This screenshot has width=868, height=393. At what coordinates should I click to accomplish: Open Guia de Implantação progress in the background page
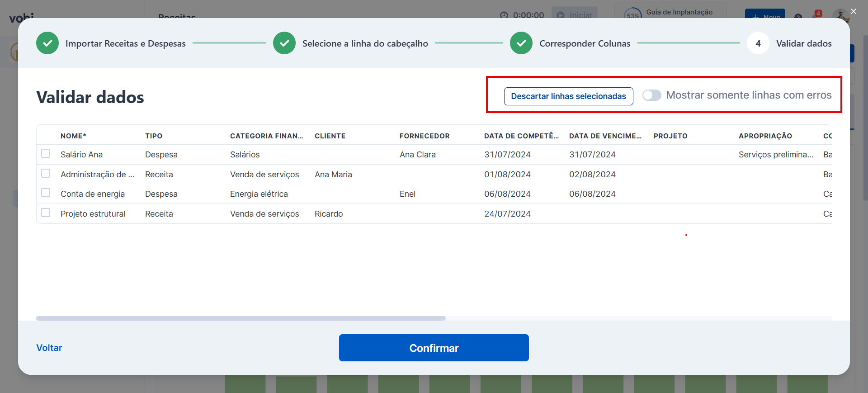670,12
